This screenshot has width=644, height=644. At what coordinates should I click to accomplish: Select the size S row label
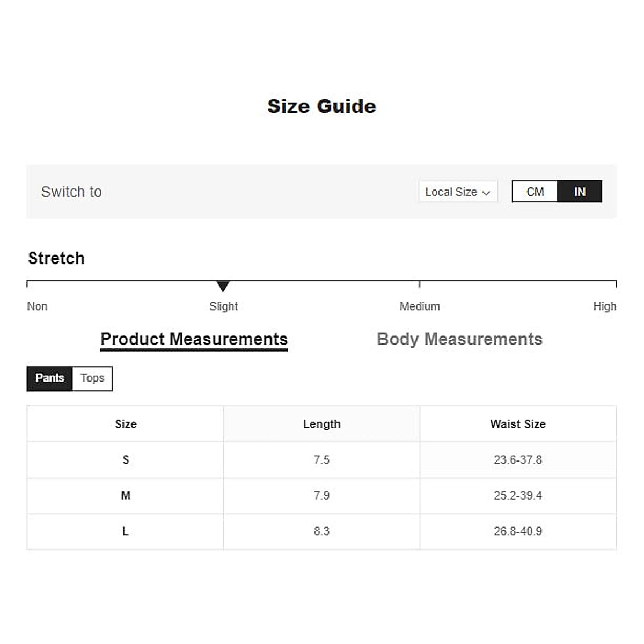coord(126,460)
